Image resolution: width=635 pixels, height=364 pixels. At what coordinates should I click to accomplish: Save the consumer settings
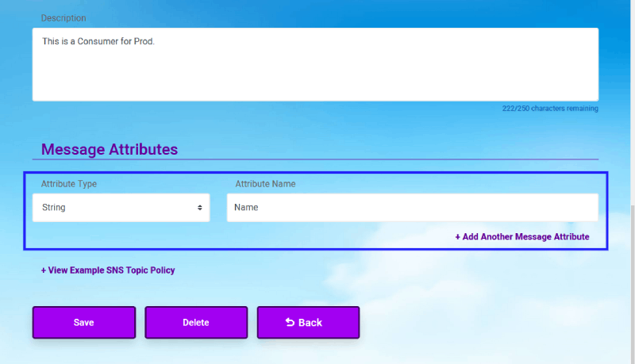point(84,322)
